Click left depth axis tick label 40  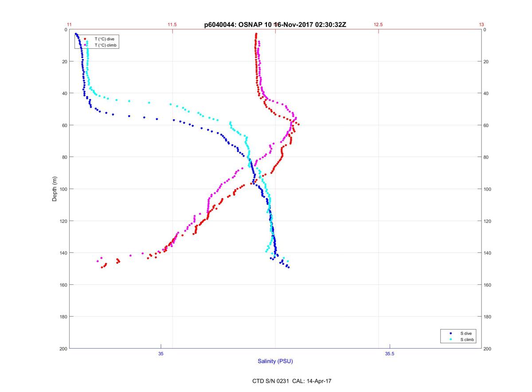pos(65,93)
